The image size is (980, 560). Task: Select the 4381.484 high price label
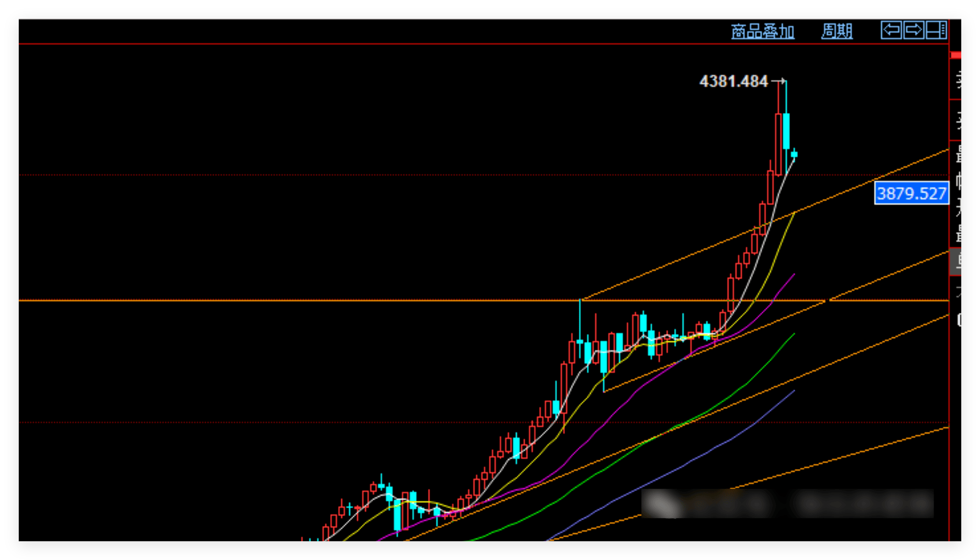coord(734,81)
